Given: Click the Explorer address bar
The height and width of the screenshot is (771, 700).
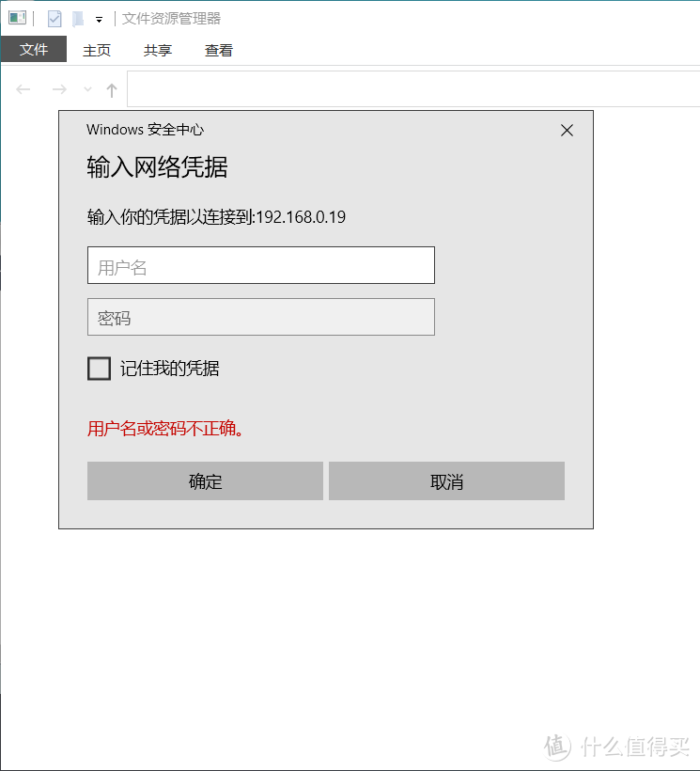Looking at the screenshot, I should pos(413,89).
